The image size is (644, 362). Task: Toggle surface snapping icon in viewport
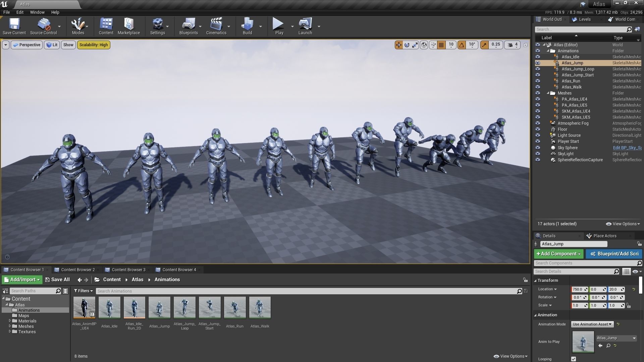[x=433, y=45]
